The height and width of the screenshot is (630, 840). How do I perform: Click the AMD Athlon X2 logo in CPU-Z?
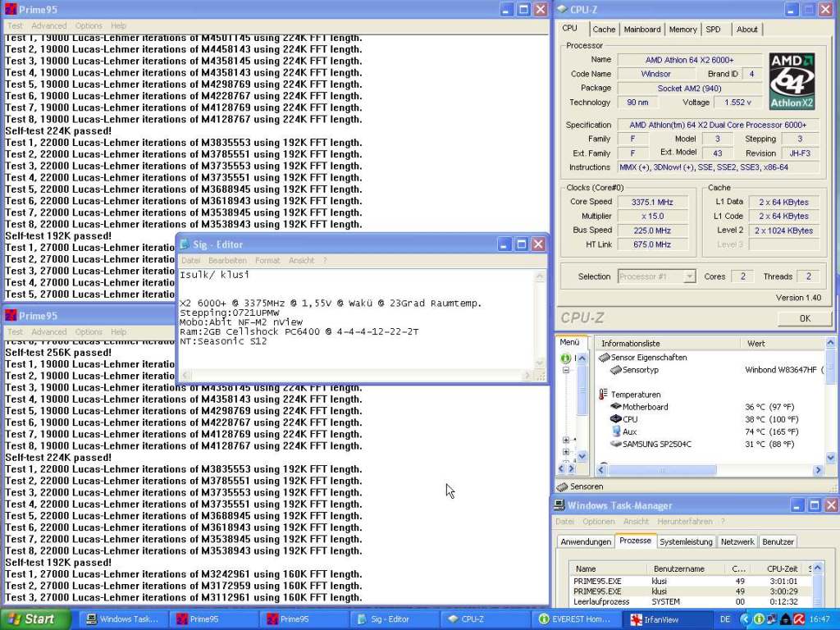pyautogui.click(x=792, y=81)
